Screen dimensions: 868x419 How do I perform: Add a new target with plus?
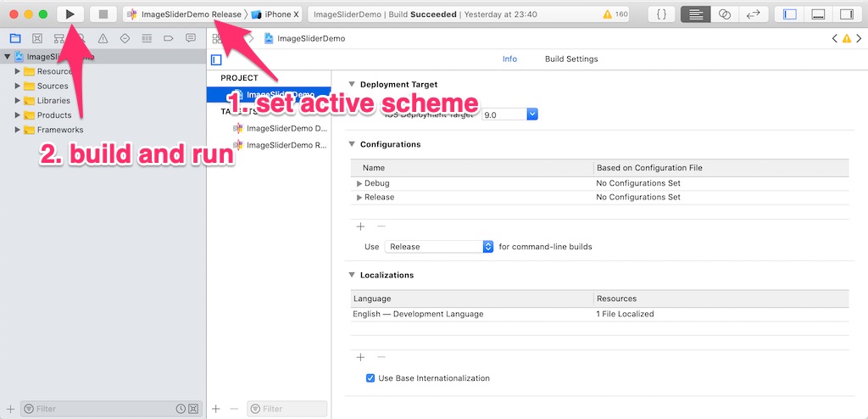pyautogui.click(x=216, y=409)
